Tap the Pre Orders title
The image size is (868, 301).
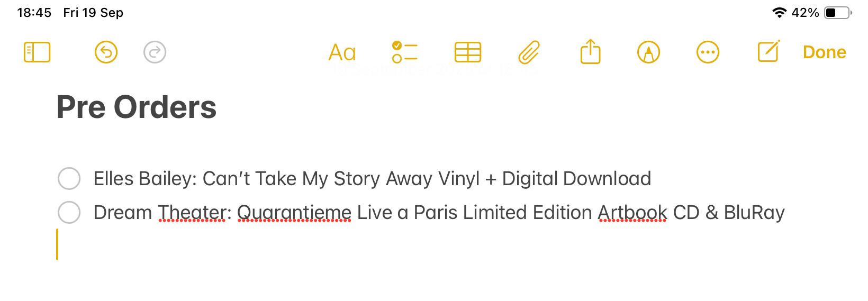tap(137, 107)
